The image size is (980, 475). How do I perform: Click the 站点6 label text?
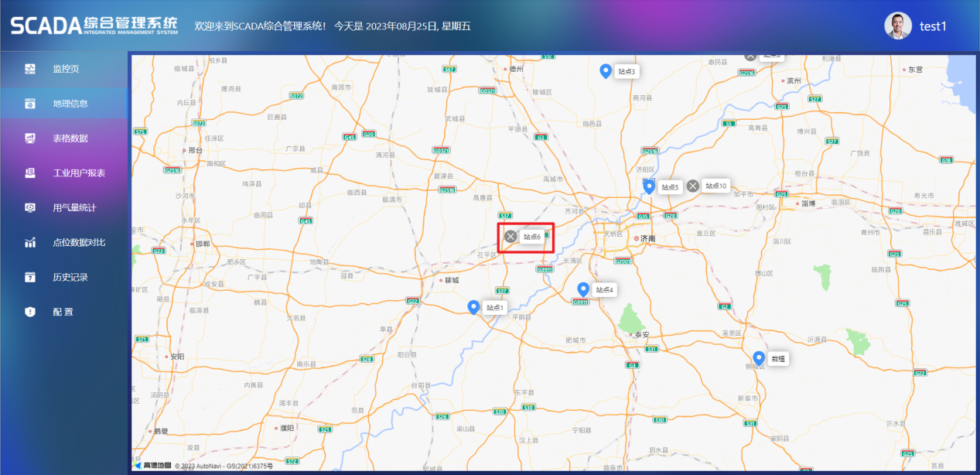532,237
